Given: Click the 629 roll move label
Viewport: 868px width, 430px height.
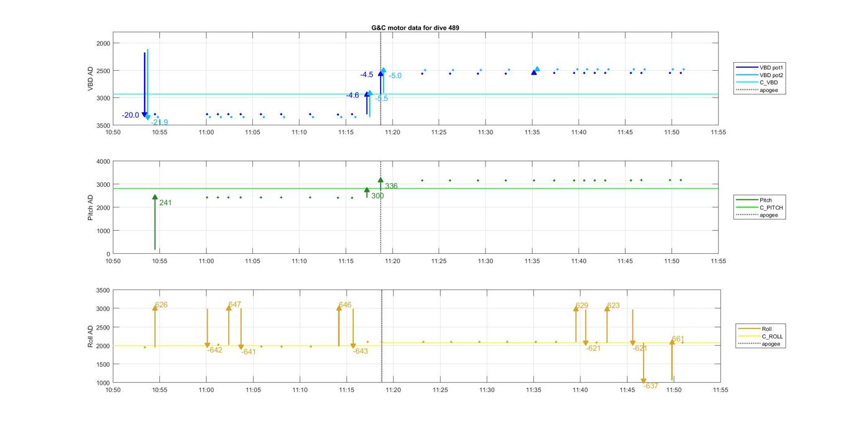Looking at the screenshot, I should (x=582, y=305).
